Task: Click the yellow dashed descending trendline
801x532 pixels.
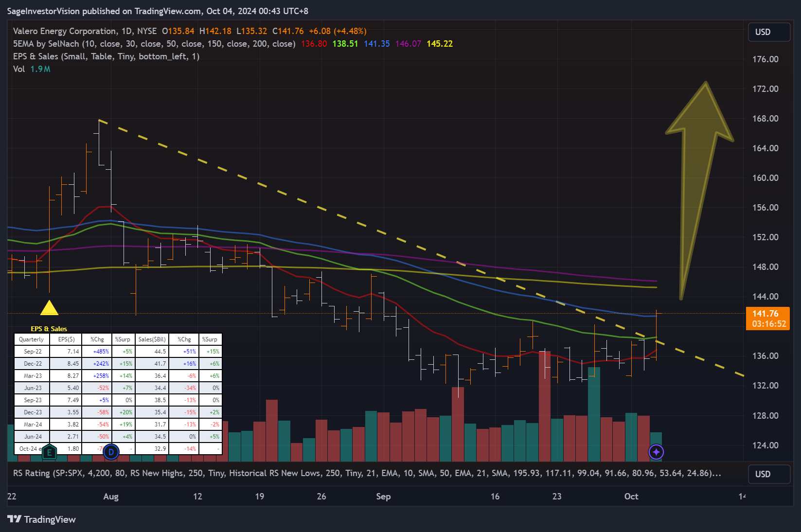Action: tap(421, 248)
